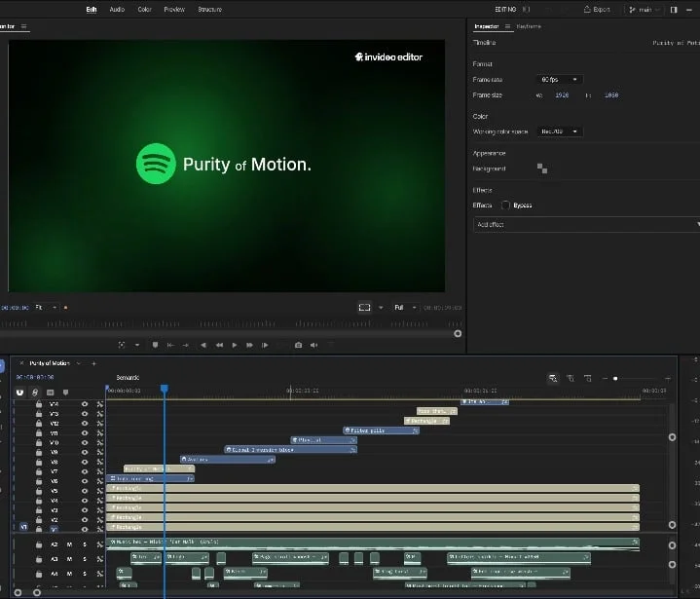
Task: Open the main branch dropdown in top bar
Action: [x=645, y=10]
